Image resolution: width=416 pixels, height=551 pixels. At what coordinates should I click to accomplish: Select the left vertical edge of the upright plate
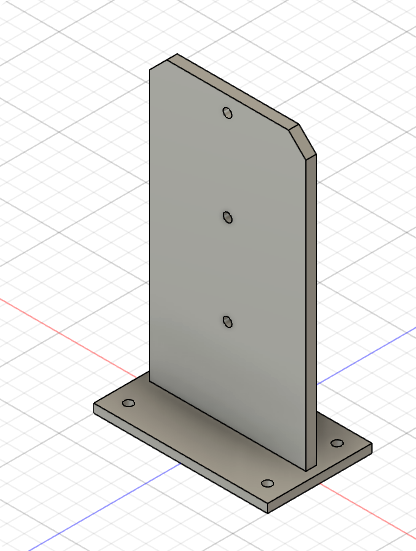tap(149, 225)
